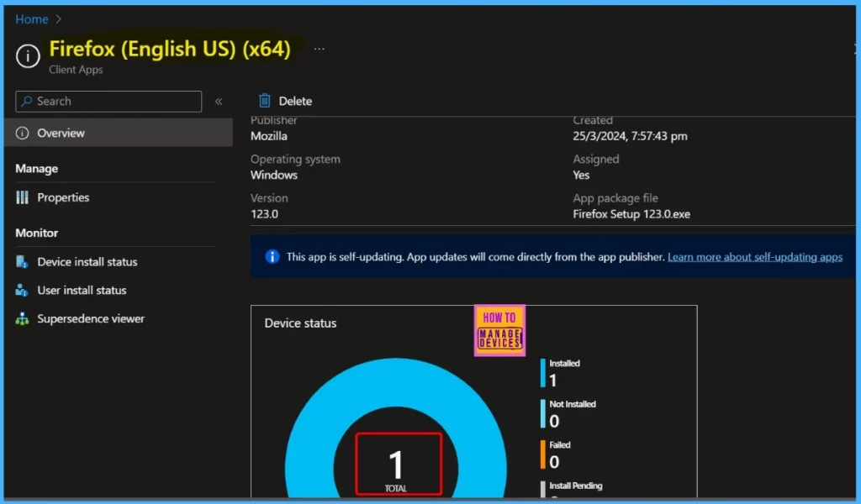
Task: Select Overview in the sidebar
Action: [119, 133]
